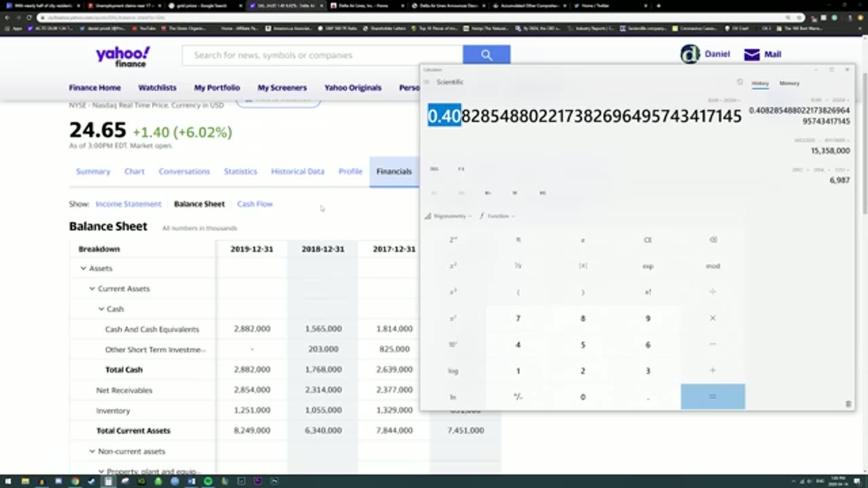Open the Profile tab

coord(351,171)
